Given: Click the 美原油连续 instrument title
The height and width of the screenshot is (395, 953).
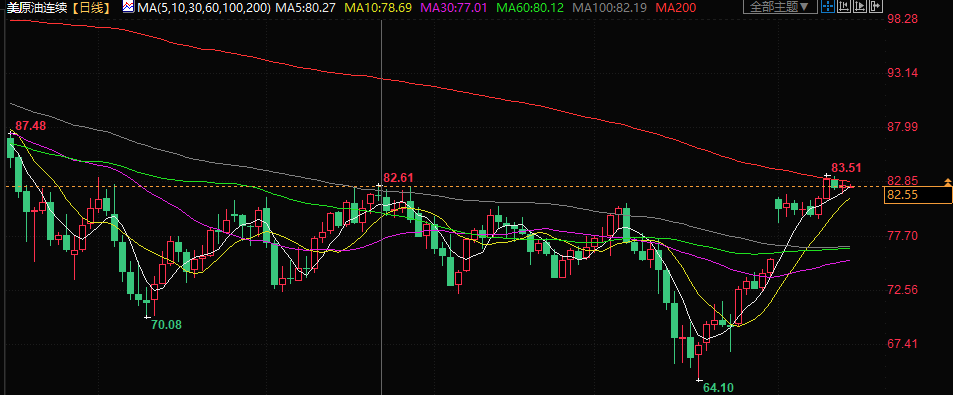Looking at the screenshot, I should pyautogui.click(x=38, y=8).
